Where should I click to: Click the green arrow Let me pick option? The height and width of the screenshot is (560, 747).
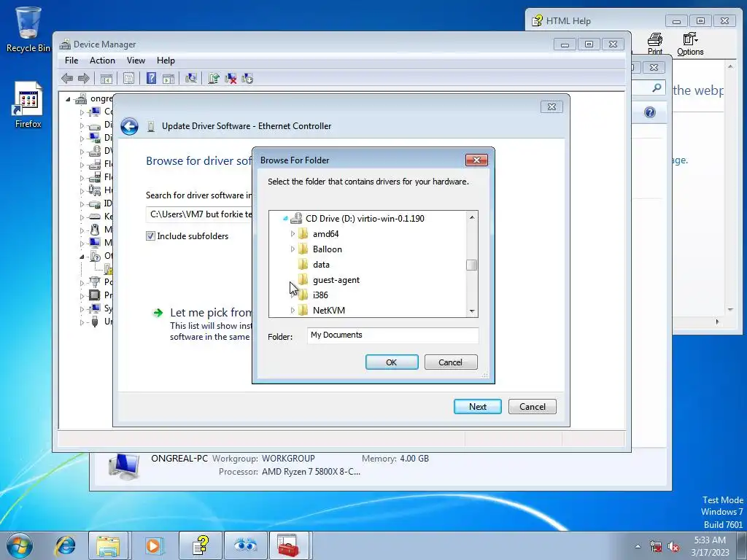(x=158, y=313)
